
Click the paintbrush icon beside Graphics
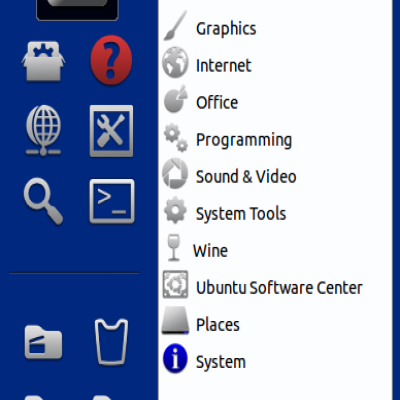point(175,26)
